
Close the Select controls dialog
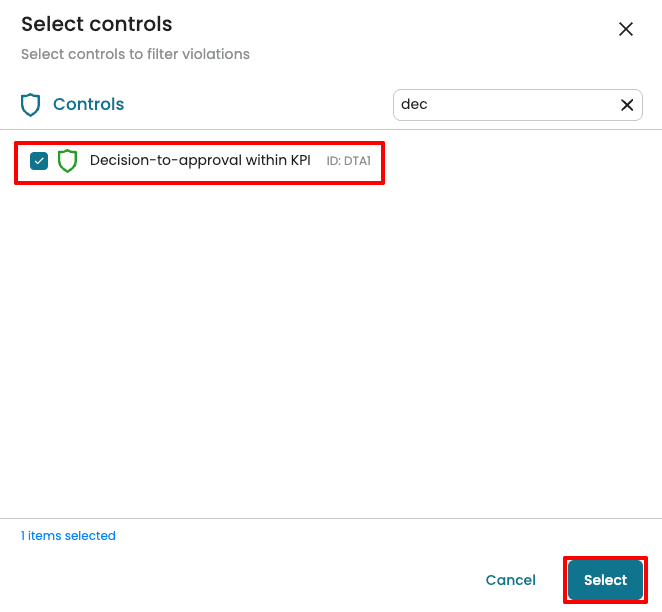626,29
